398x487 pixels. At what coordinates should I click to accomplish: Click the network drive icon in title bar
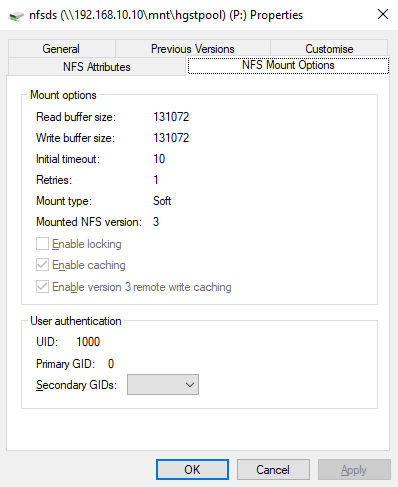(16, 16)
